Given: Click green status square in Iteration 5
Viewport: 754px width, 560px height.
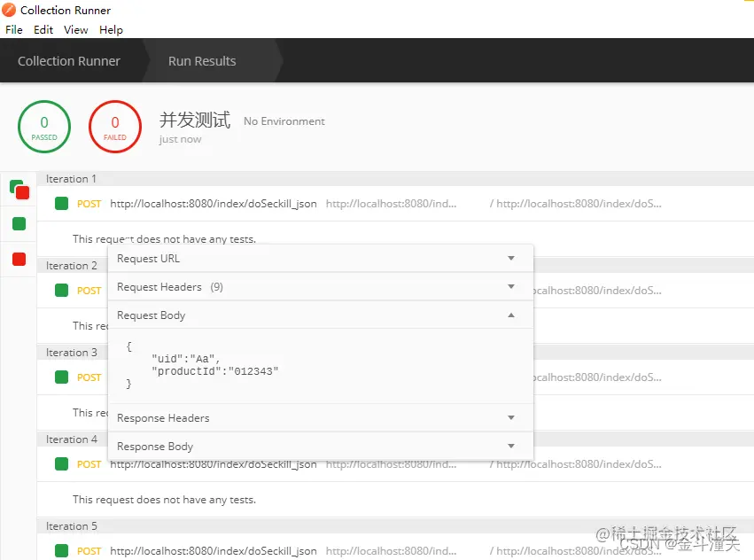Looking at the screenshot, I should click(x=61, y=550).
